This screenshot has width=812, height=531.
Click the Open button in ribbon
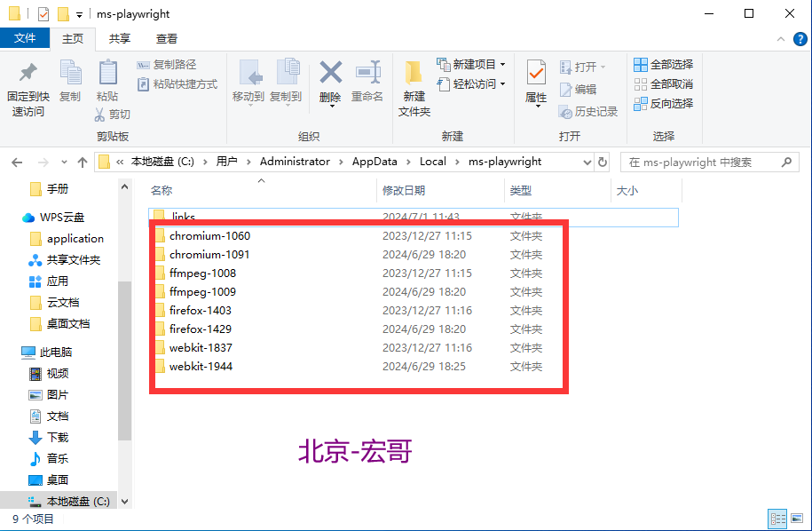click(x=582, y=67)
